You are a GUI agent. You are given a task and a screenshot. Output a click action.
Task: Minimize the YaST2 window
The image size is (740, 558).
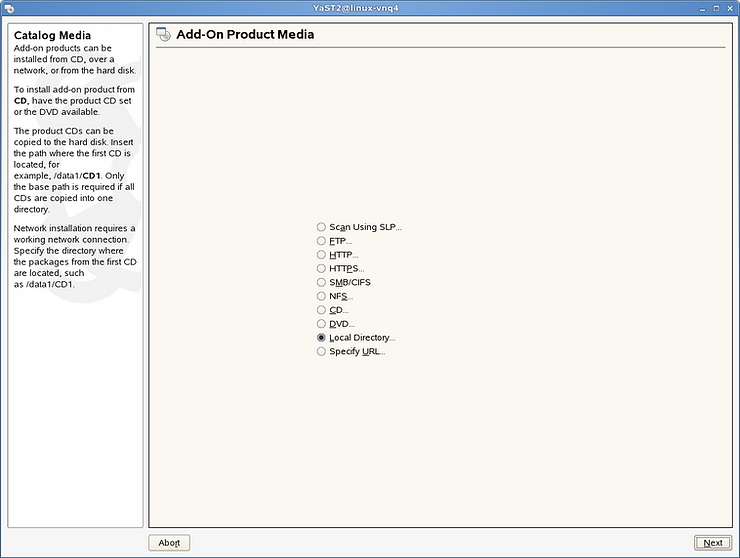coord(702,8)
